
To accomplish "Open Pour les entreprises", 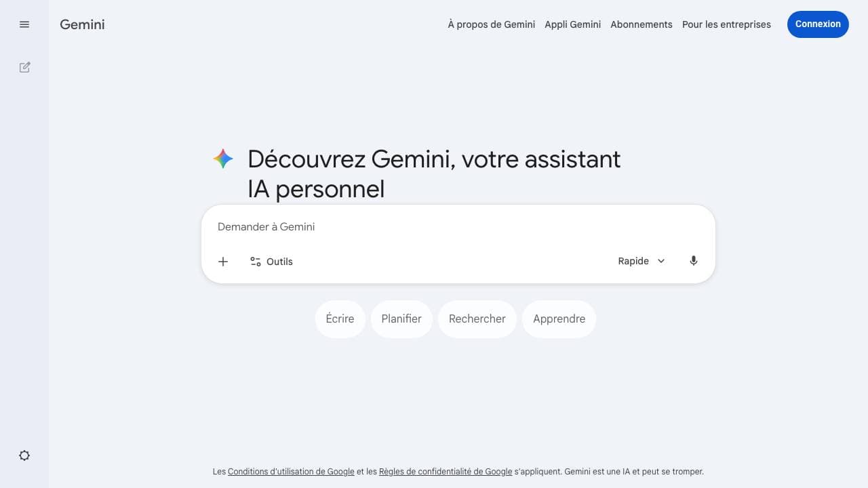I will (x=726, y=24).
